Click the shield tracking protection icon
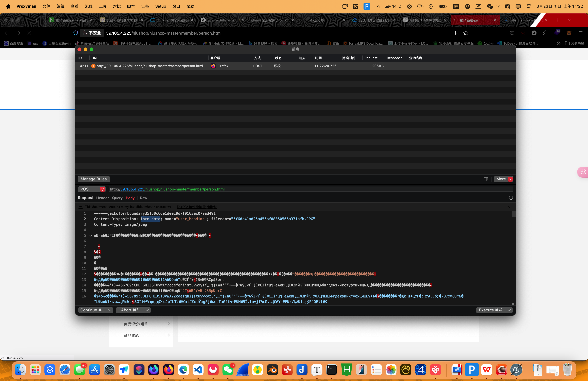Viewport: 588px width, 381px height. 76,33
